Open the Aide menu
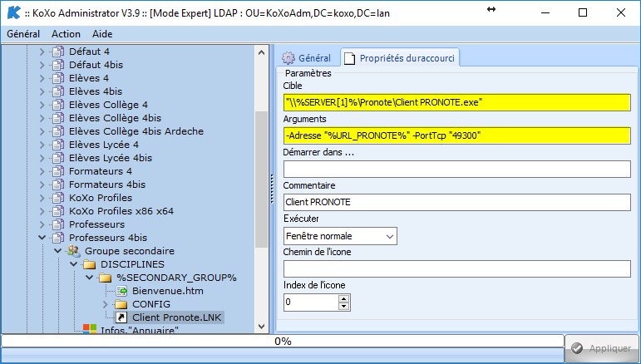The height and width of the screenshot is (364, 641). click(x=102, y=34)
